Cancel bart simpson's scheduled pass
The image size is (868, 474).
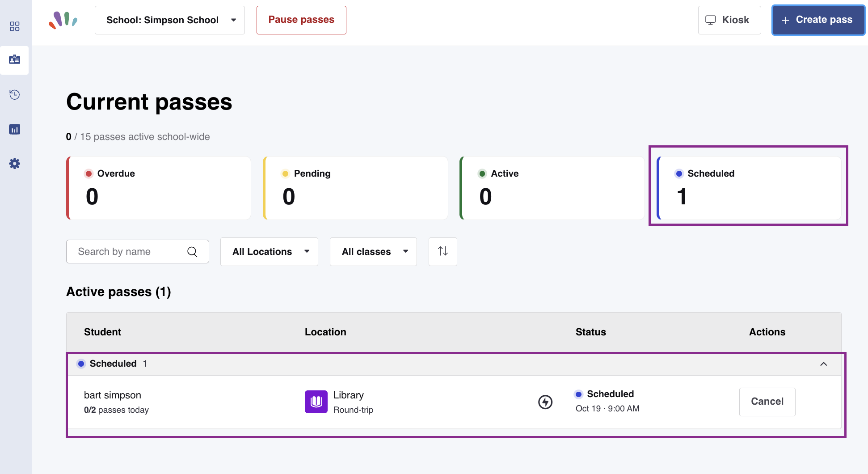(767, 402)
